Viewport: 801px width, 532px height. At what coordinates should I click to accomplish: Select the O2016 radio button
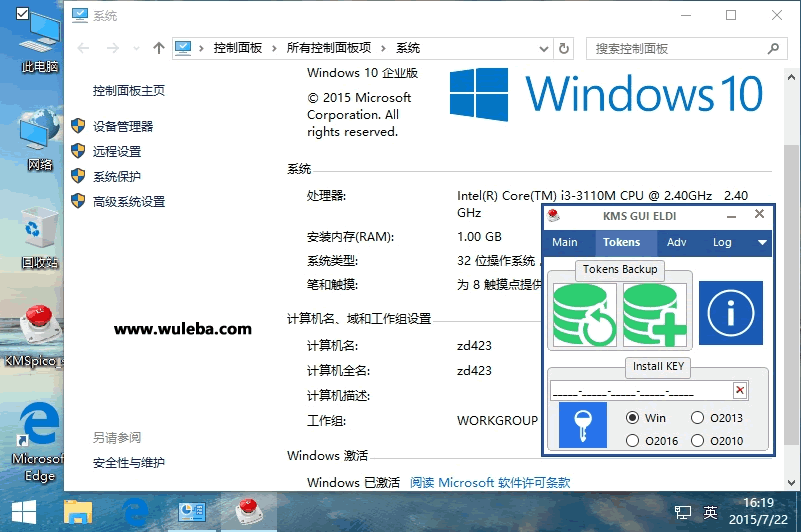(x=632, y=441)
